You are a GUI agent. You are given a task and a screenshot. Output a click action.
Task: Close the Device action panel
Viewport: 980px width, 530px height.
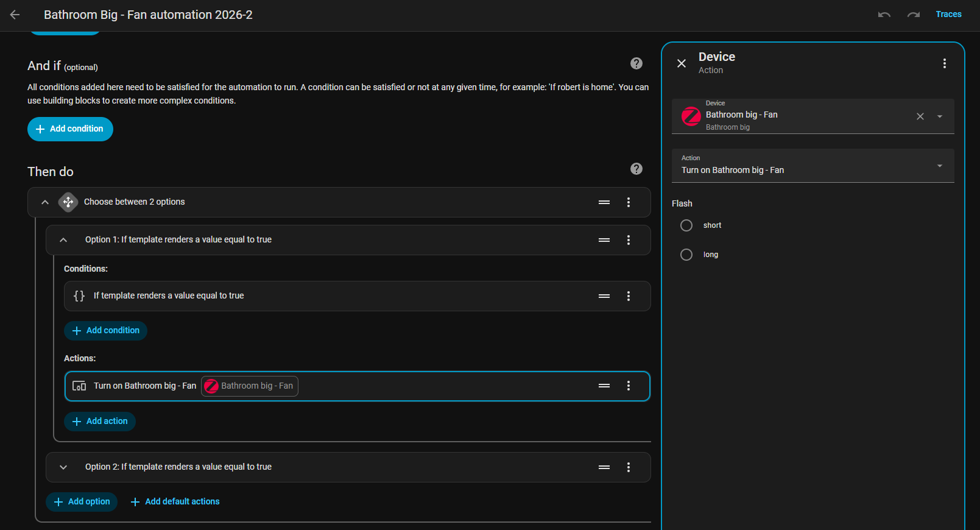click(x=682, y=63)
